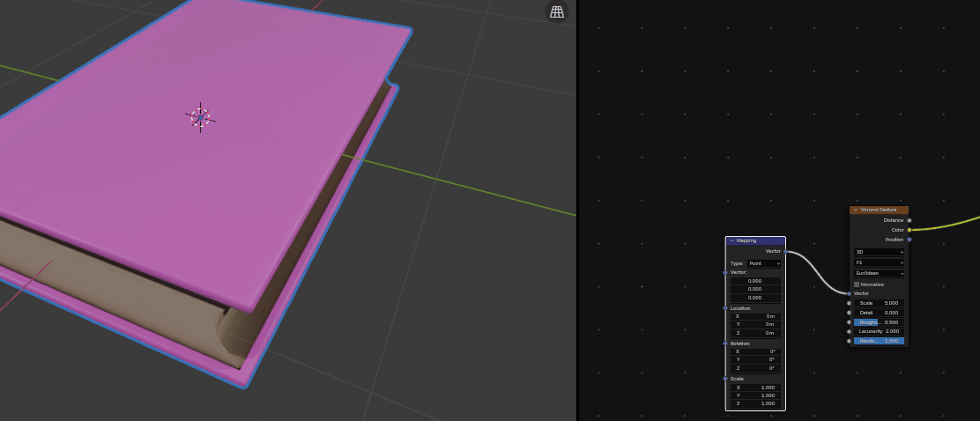Open the Mapping Type Point dropdown
The image size is (980, 421).
point(763,263)
